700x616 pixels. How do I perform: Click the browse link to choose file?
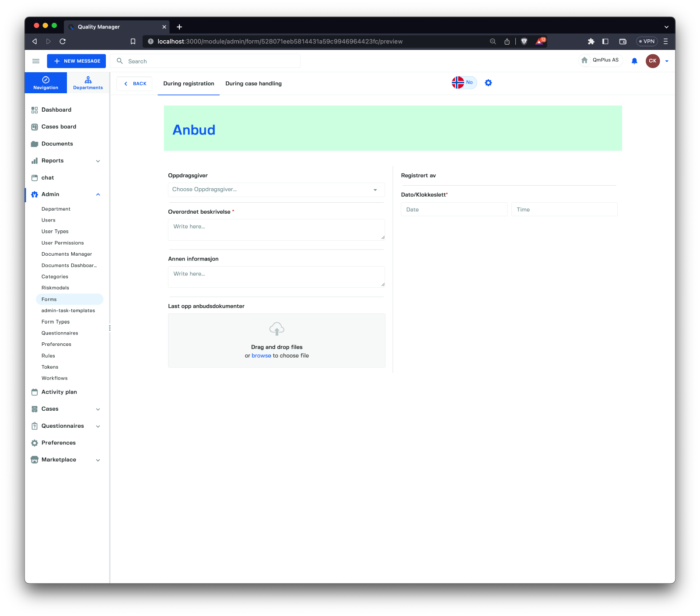[261, 356]
